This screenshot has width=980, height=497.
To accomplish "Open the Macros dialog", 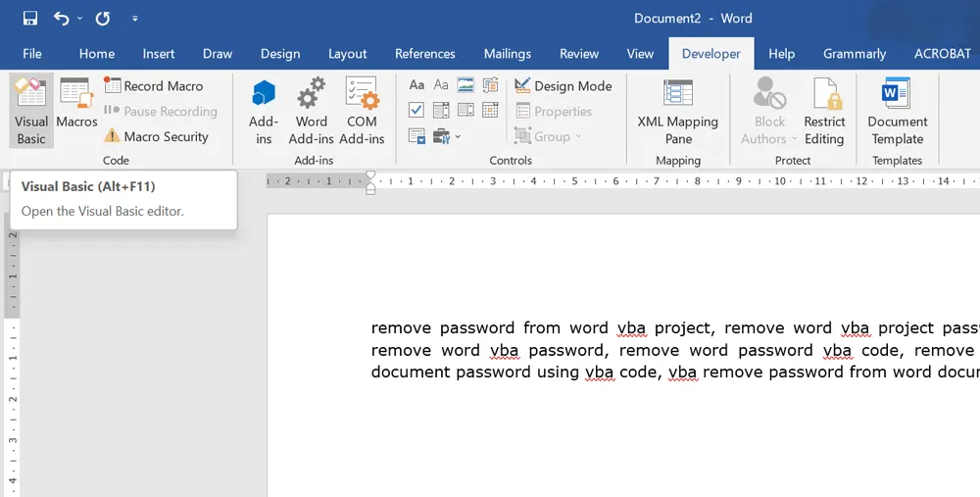I will coord(76,104).
